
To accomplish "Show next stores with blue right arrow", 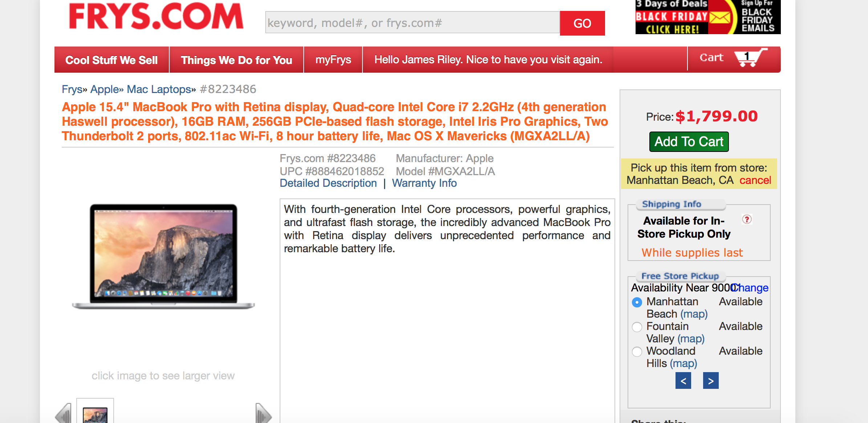I will coord(711,381).
